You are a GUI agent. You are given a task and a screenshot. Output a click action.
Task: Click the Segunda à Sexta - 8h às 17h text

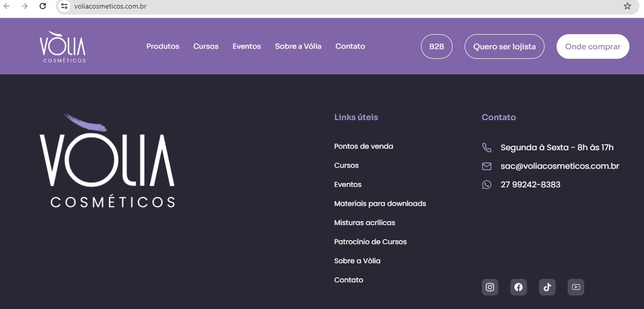pos(557,147)
